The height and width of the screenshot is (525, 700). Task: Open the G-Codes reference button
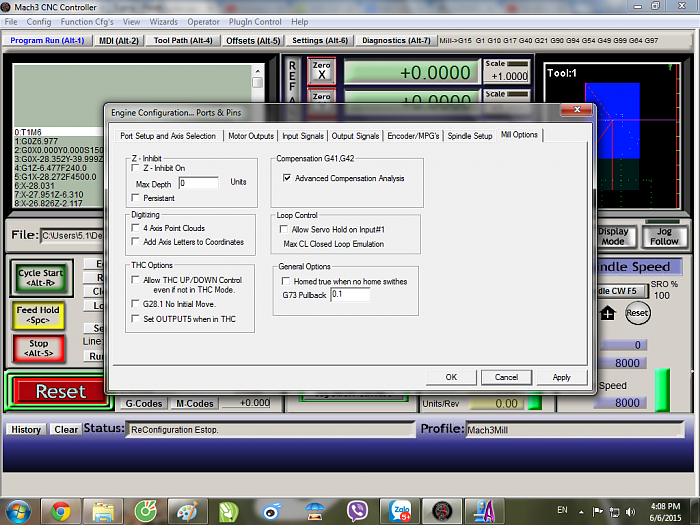click(x=144, y=404)
